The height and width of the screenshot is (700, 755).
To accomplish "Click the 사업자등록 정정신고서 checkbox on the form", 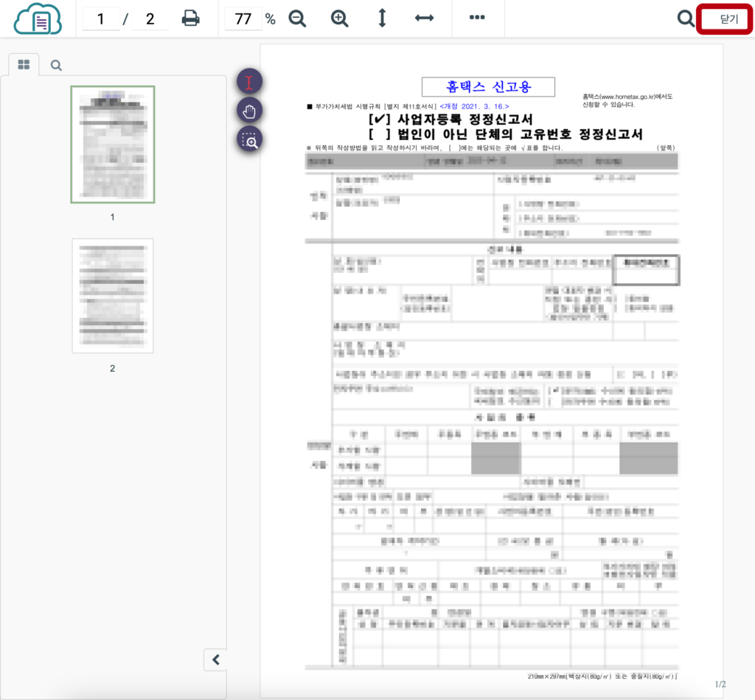I will (379, 119).
